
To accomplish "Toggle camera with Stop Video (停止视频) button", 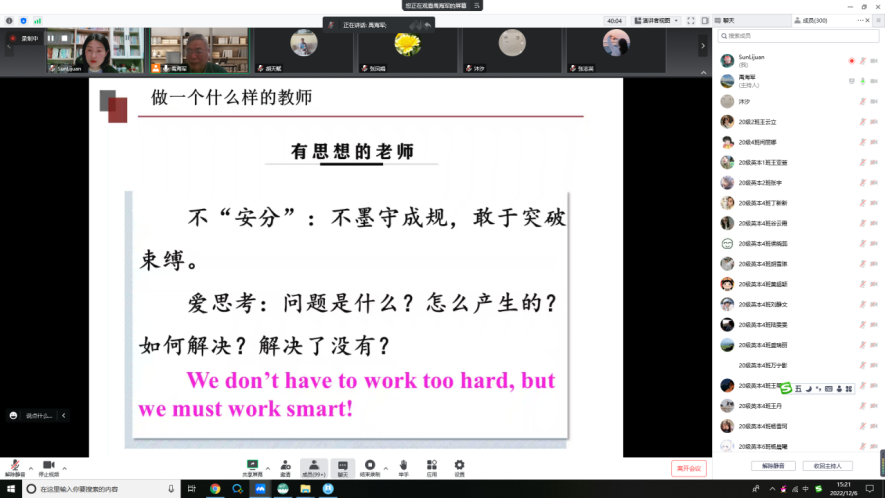I will (x=48, y=466).
